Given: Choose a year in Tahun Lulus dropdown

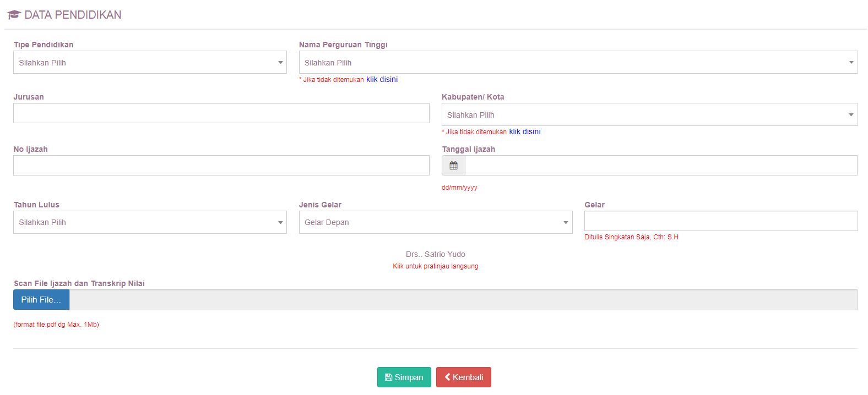Looking at the screenshot, I should (x=150, y=222).
